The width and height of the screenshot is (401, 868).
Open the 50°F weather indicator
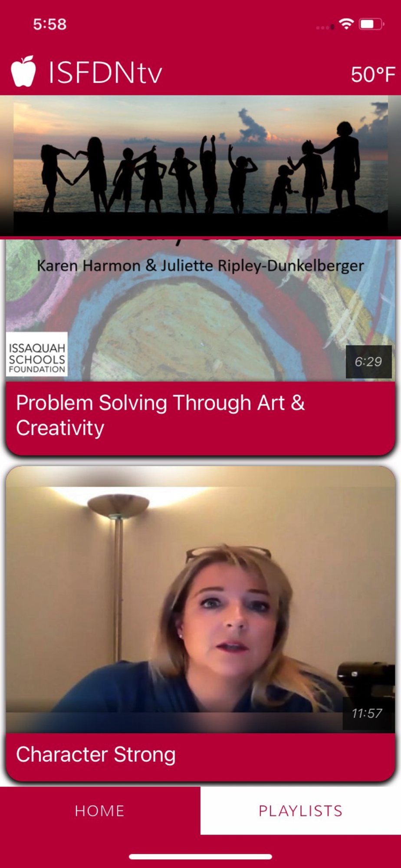pos(373,75)
